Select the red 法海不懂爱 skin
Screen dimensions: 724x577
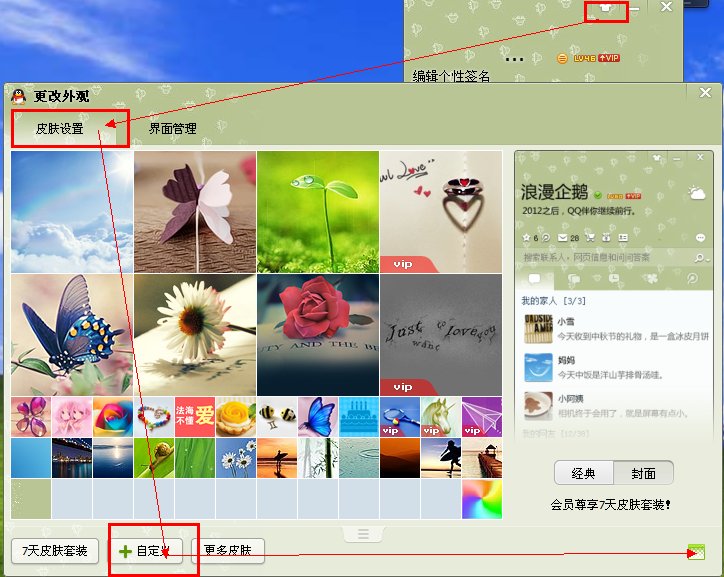pos(195,417)
